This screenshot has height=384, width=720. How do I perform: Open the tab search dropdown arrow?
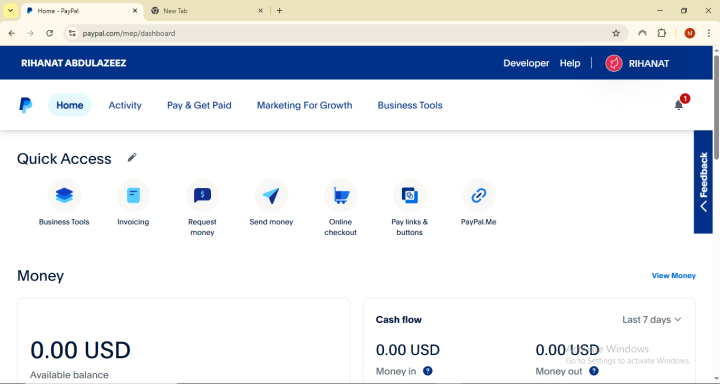tap(10, 11)
